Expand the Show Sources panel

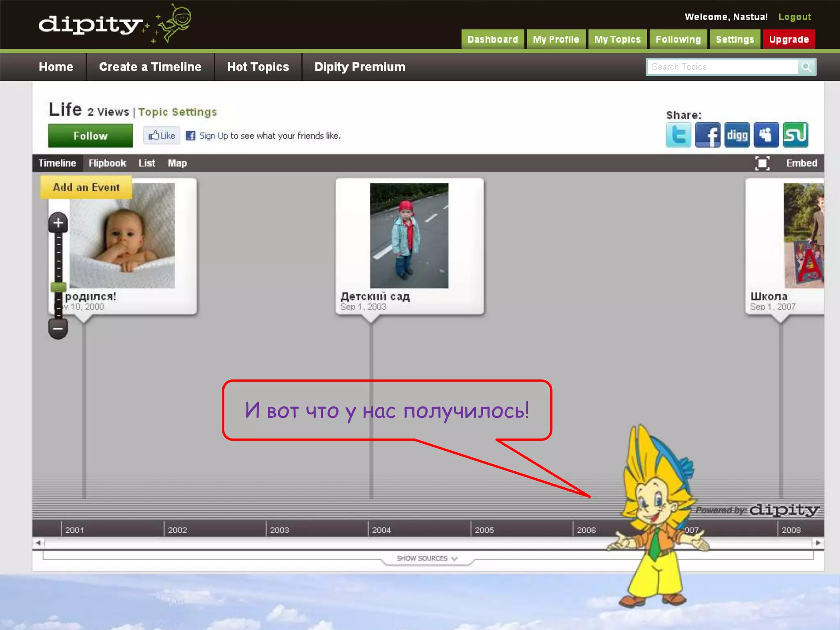click(427, 558)
